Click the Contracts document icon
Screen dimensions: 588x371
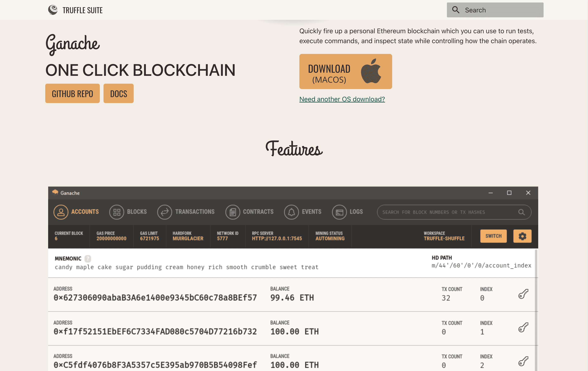pyautogui.click(x=233, y=212)
